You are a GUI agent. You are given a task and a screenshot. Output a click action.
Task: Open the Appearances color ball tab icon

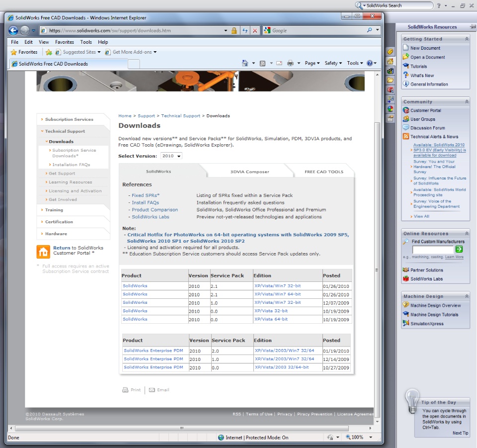[391, 109]
